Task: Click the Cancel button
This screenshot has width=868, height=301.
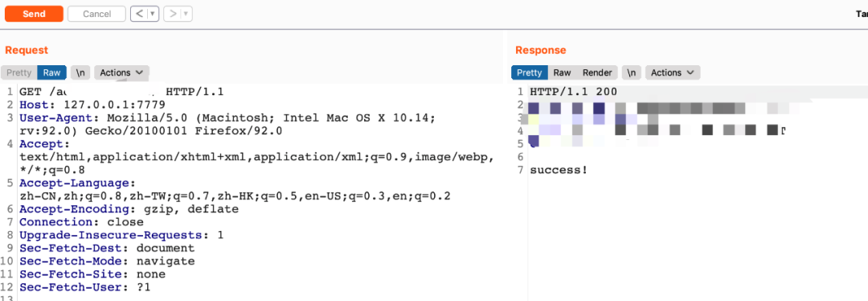Action: tap(97, 14)
